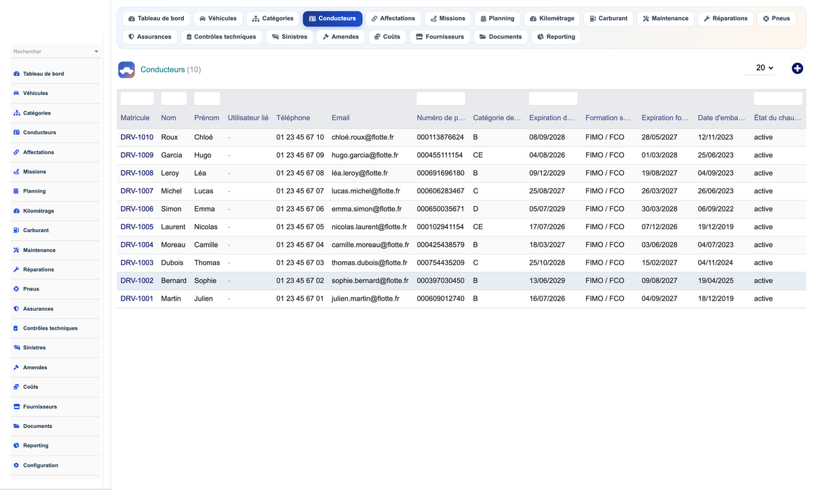Image resolution: width=814 pixels, height=504 pixels.
Task: Switch to Pneus top tab
Action: (776, 18)
